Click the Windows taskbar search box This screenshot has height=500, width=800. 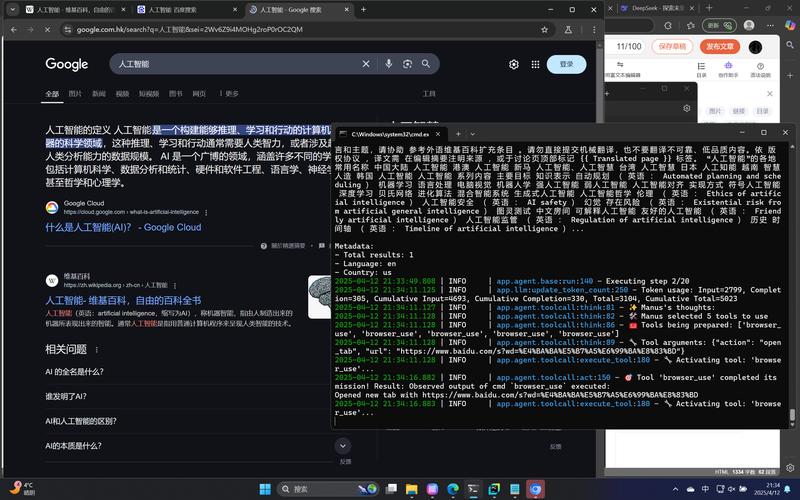pyautogui.click(x=328, y=489)
